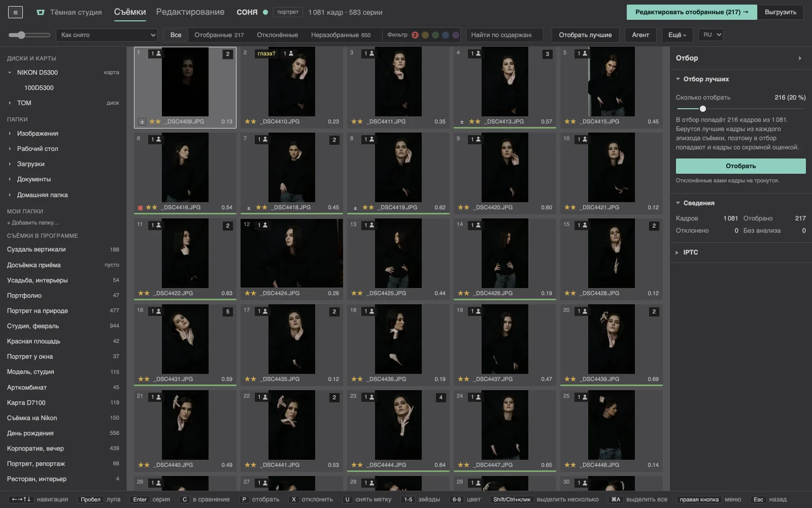
Task: Open thumbnail of _DSC4421.JPG
Action: pyautogui.click(x=612, y=168)
